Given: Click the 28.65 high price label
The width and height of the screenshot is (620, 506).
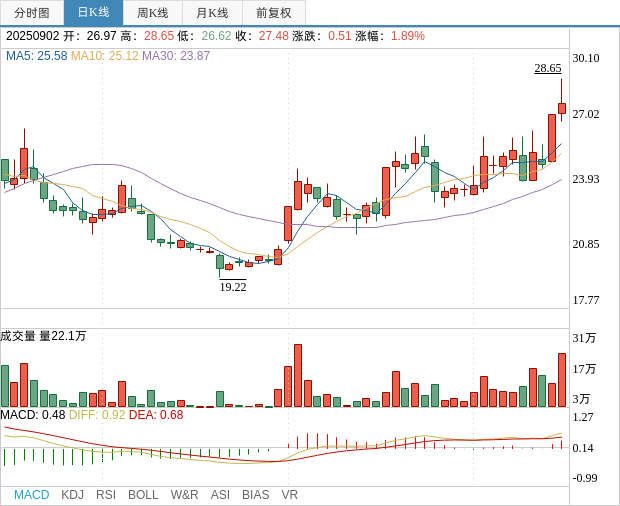Looking at the screenshot, I should pyautogui.click(x=548, y=68).
